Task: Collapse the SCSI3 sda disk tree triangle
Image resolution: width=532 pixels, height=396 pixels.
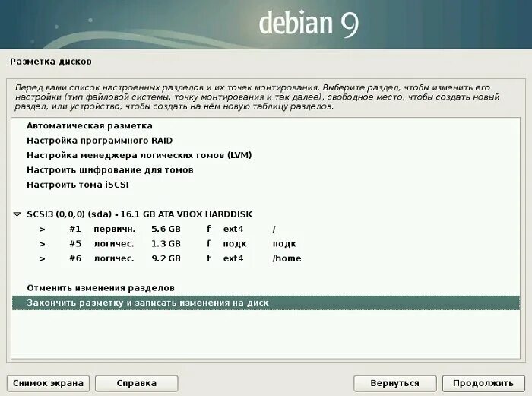Action: tap(17, 214)
